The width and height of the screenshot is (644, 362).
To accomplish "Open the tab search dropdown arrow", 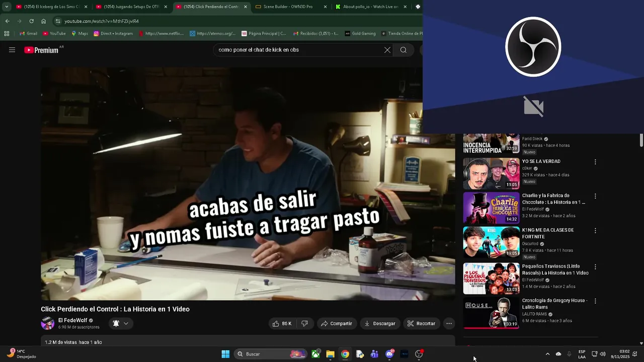I will (x=7, y=7).
